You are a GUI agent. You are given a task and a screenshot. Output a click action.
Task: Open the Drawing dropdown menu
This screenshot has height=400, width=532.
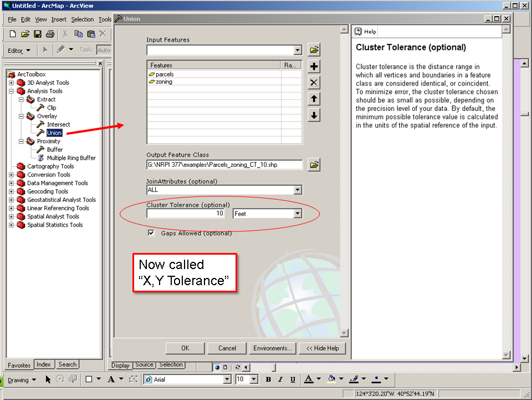[22, 380]
